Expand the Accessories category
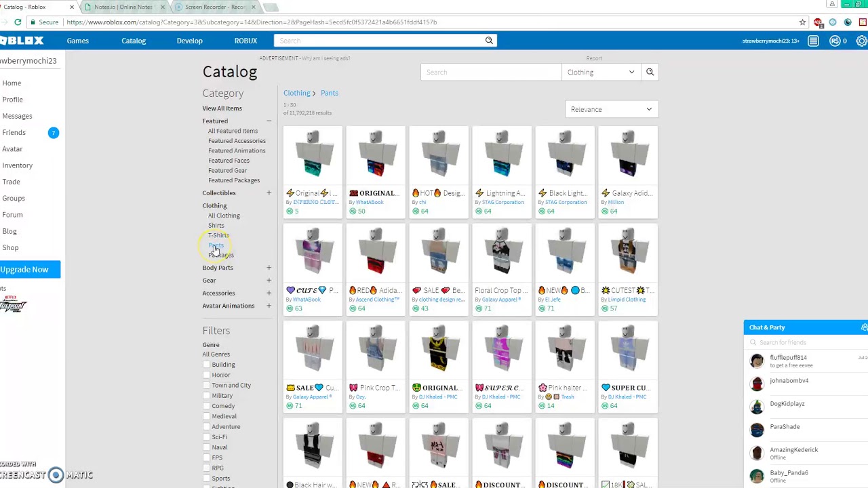The width and height of the screenshot is (868, 488). pyautogui.click(x=269, y=293)
